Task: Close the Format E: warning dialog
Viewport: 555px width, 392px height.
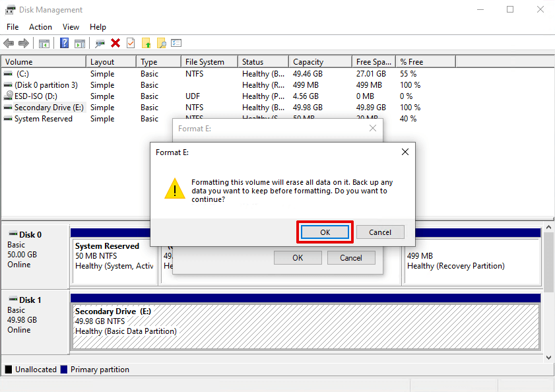Action: click(x=405, y=152)
